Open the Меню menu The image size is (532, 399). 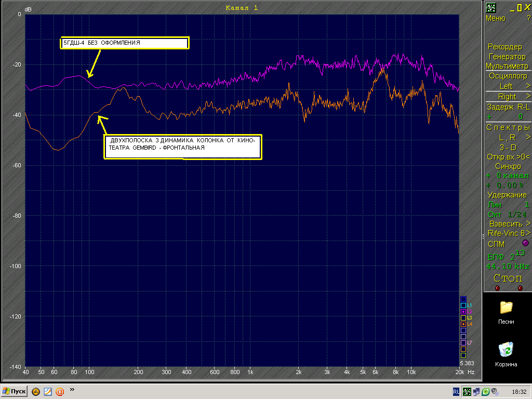[x=495, y=18]
